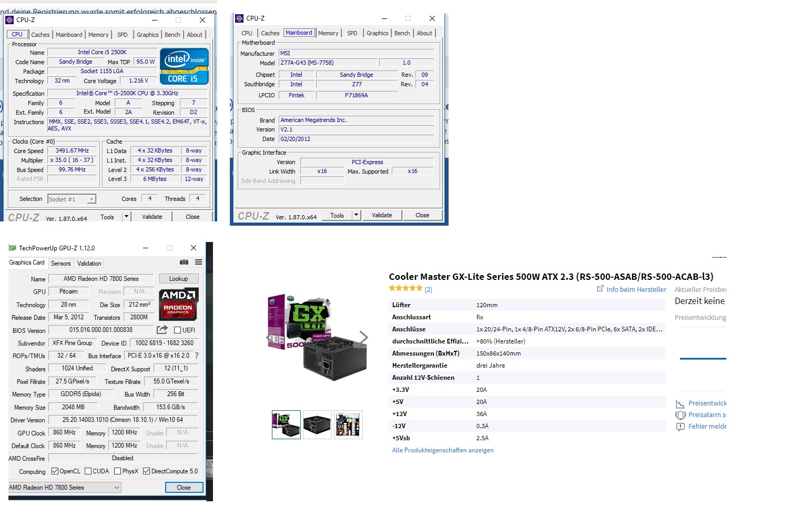The height and width of the screenshot is (506, 812).
Task: Click the BIOS export share icon in GPU-Z
Action: pos(162,329)
